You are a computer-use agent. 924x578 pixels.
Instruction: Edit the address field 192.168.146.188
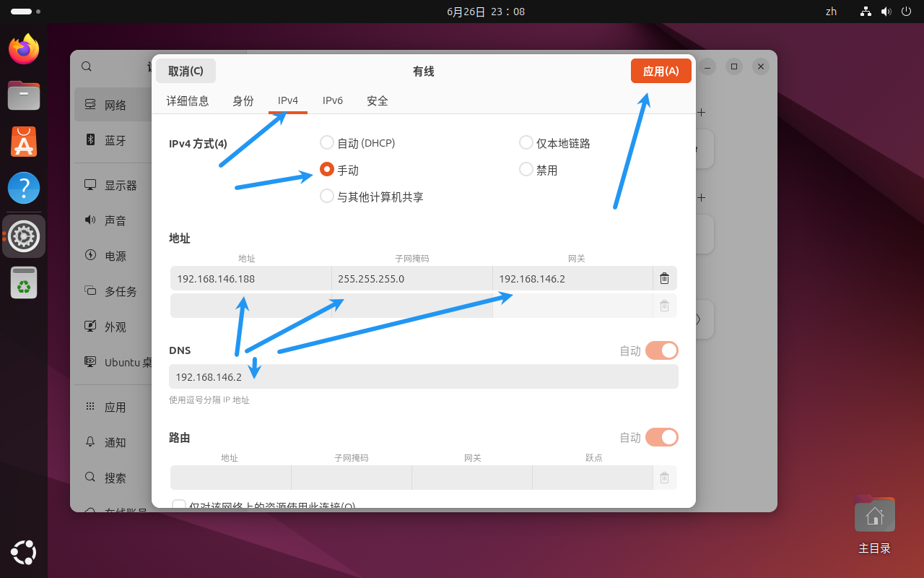(x=250, y=278)
